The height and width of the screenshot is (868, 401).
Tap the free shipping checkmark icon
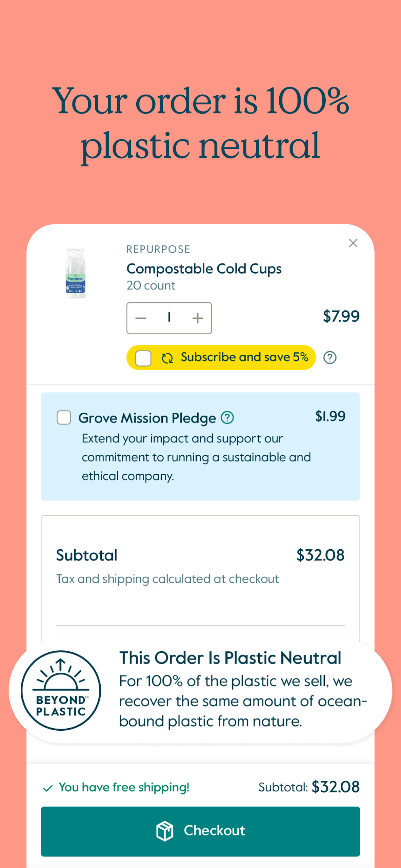click(x=48, y=788)
